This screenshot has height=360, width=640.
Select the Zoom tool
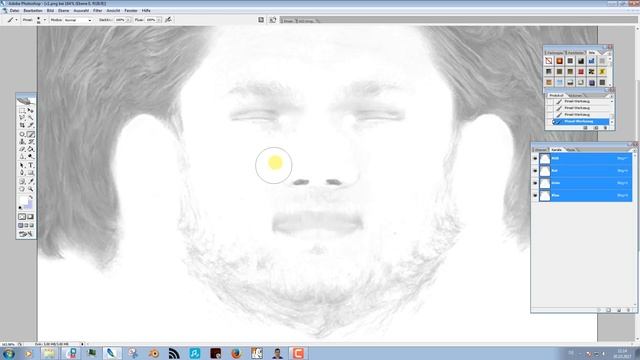[x=31, y=189]
